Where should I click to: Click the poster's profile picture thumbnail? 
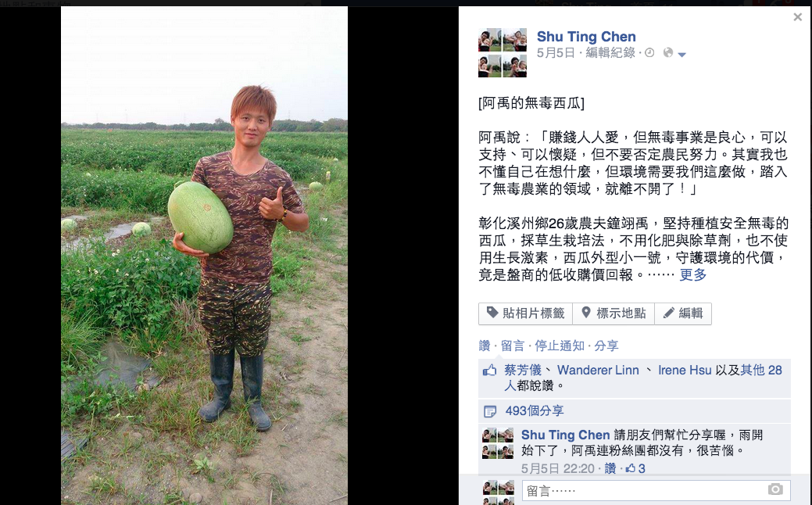coord(503,52)
